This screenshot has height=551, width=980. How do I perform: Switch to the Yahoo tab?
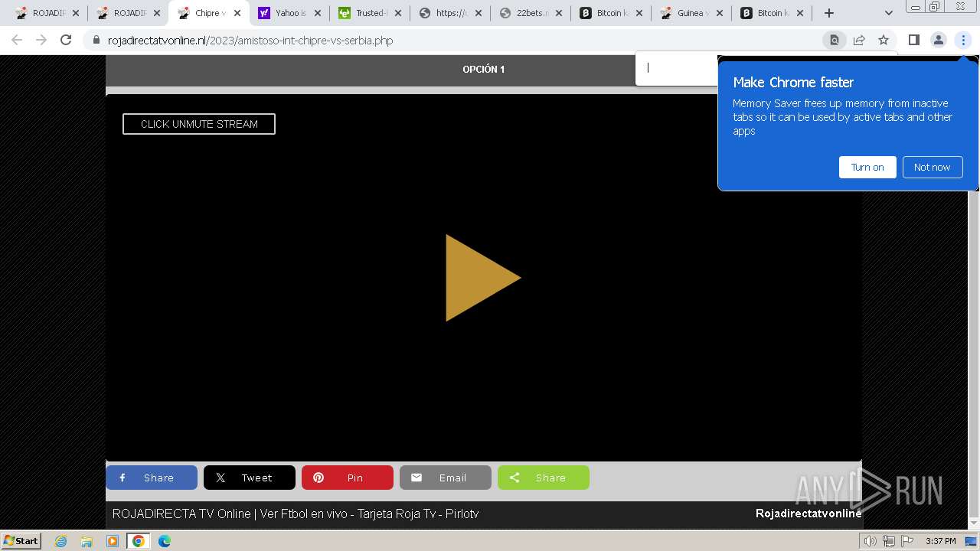pyautogui.click(x=289, y=13)
